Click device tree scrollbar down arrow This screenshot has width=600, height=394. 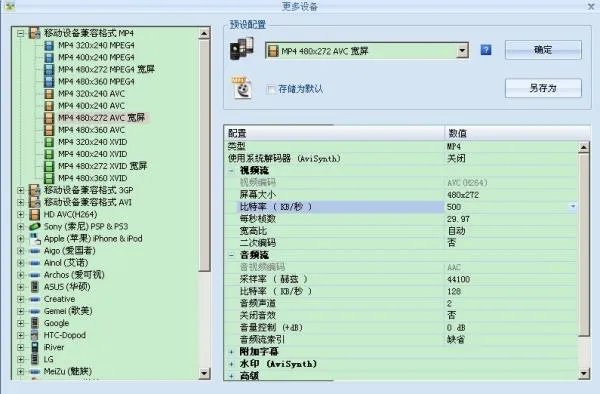coord(204,373)
